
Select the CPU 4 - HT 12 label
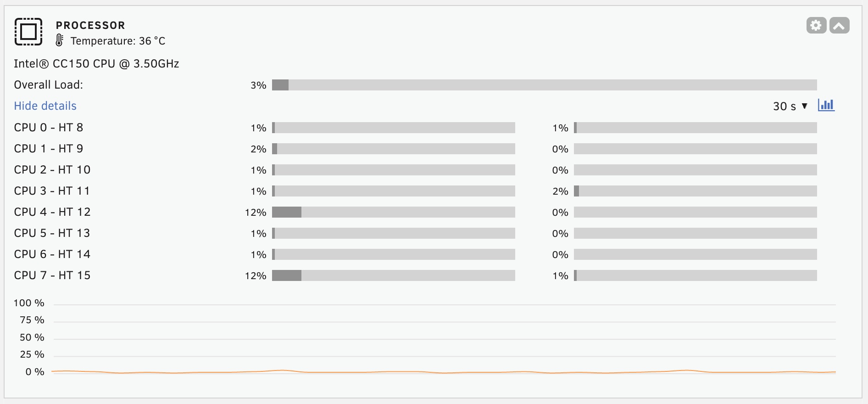(x=52, y=212)
